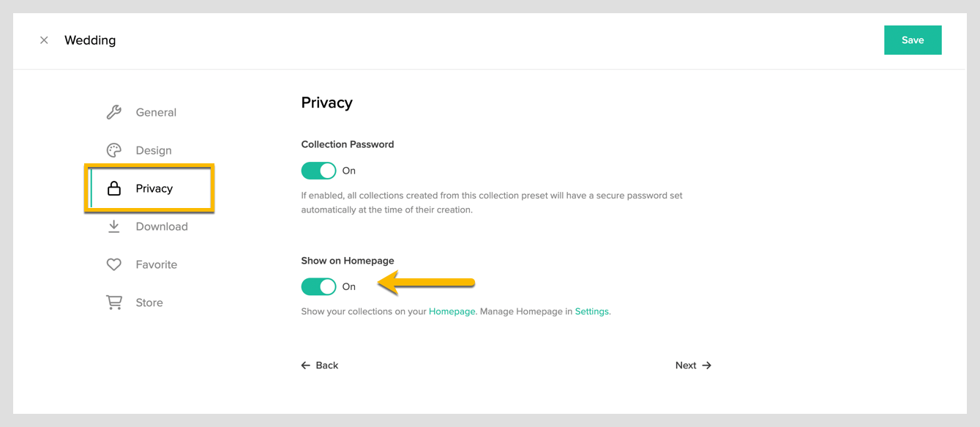980x427 pixels.
Task: Click the download arrow icon in sidebar
Action: coord(114,226)
